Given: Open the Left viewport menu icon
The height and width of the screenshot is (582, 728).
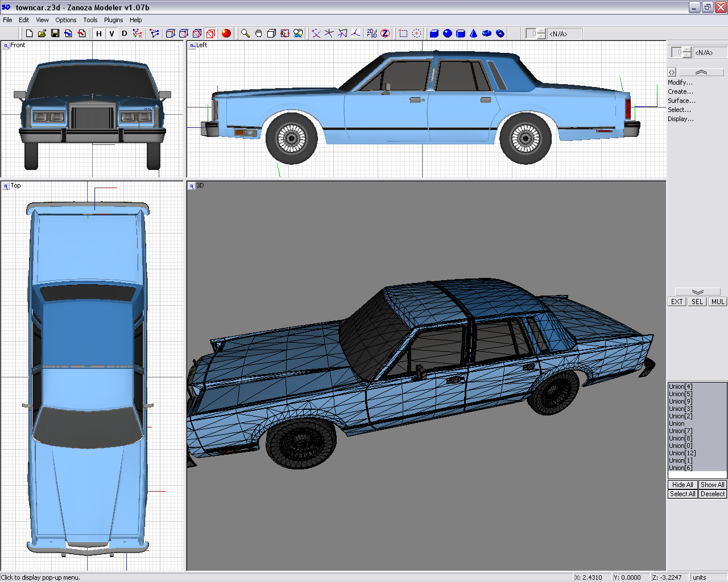Looking at the screenshot, I should (x=192, y=45).
